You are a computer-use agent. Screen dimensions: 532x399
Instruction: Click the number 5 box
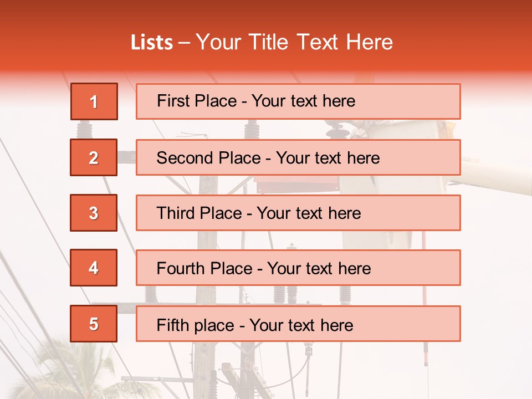coord(94,324)
